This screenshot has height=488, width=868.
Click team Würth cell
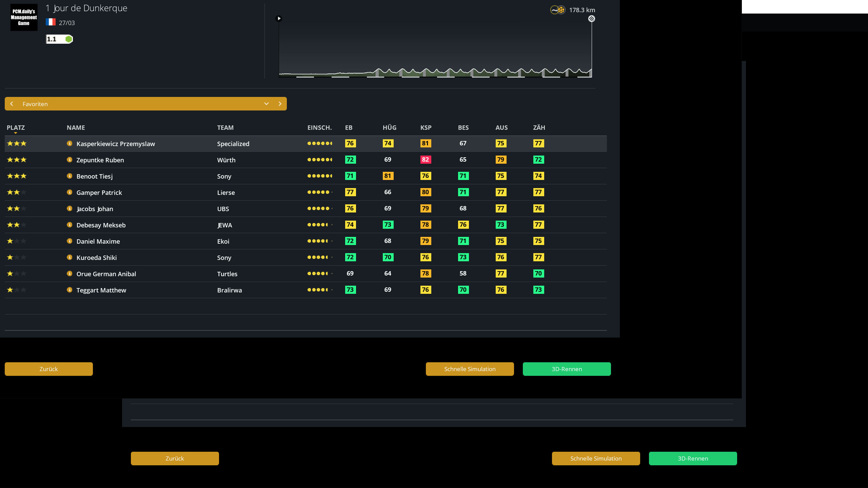(226, 160)
